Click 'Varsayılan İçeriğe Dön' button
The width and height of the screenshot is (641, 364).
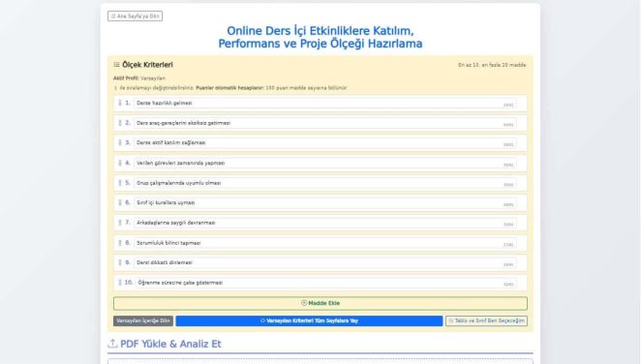coord(143,320)
